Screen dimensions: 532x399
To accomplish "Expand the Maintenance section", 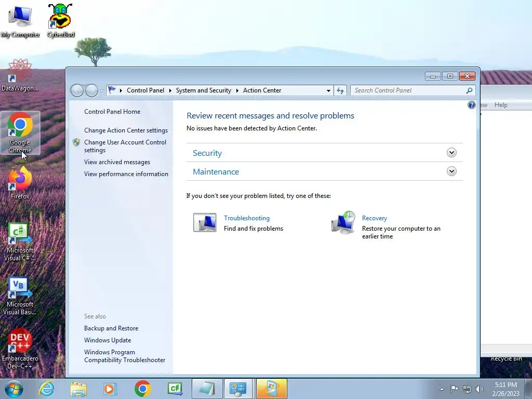I will (451, 171).
